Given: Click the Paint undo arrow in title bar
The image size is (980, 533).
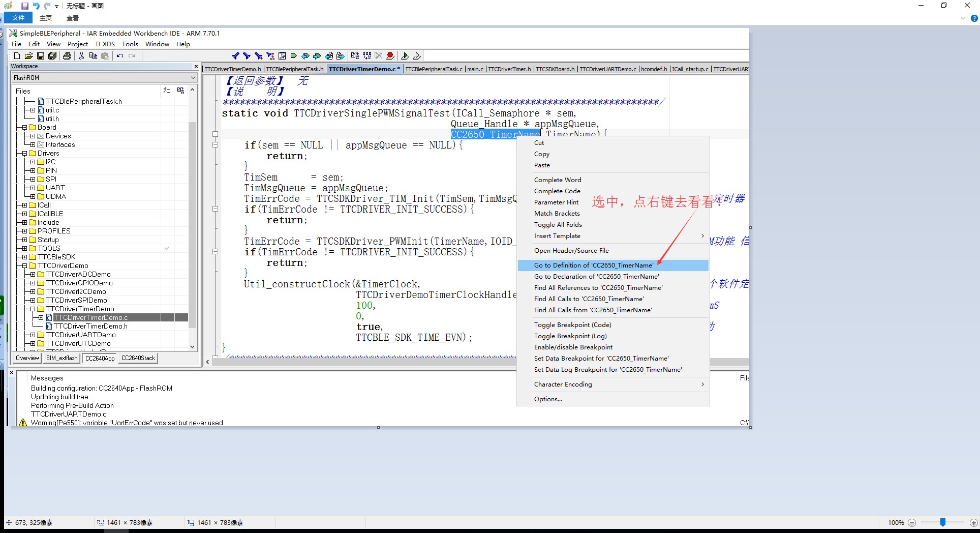Looking at the screenshot, I should (x=36, y=6).
